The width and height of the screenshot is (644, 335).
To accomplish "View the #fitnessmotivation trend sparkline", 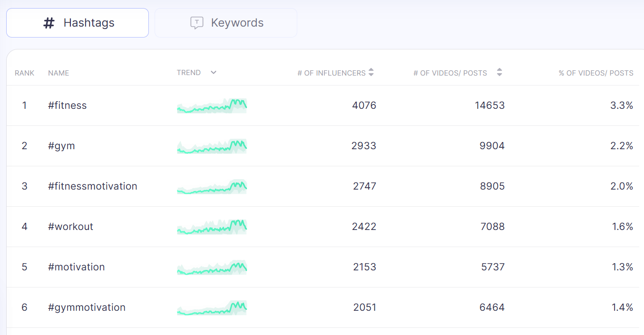I will pyautogui.click(x=212, y=186).
